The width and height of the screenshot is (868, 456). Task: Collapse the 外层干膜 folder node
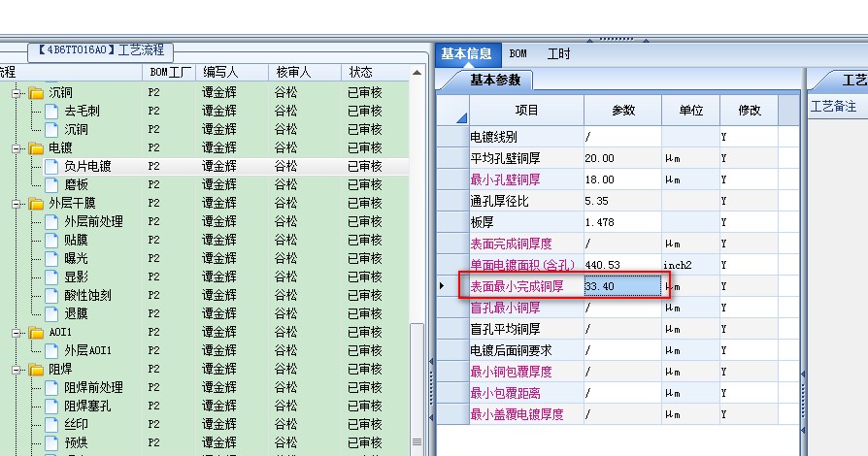click(x=17, y=204)
